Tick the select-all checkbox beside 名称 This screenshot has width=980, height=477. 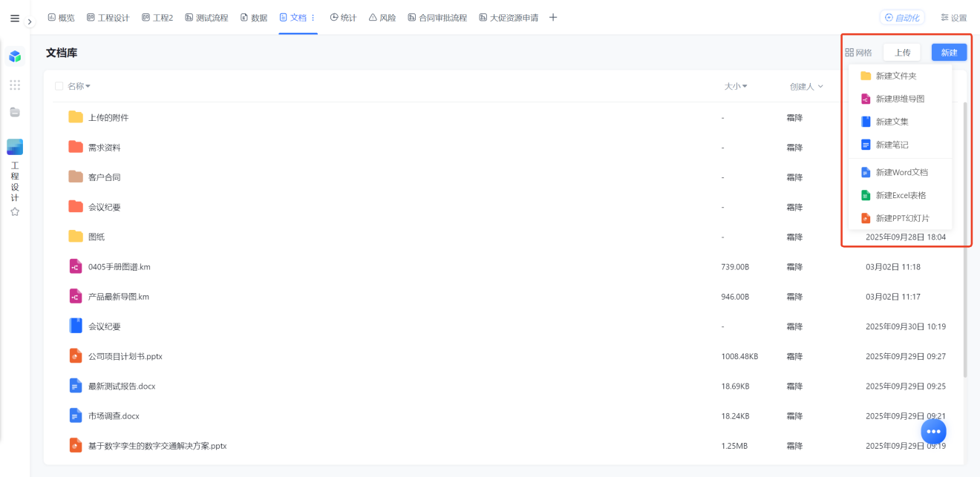point(59,86)
